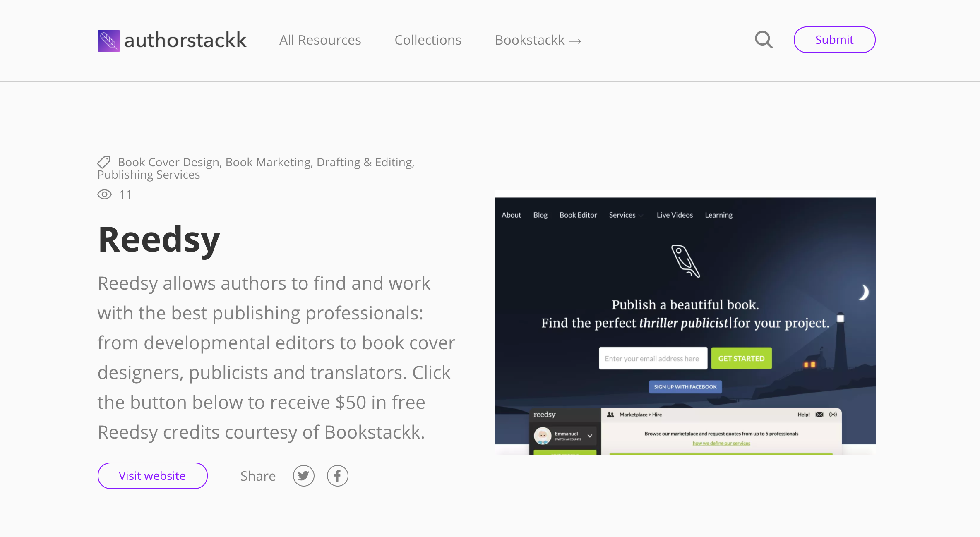Open Publishing Services category link
The height and width of the screenshot is (537, 980).
[x=149, y=175]
